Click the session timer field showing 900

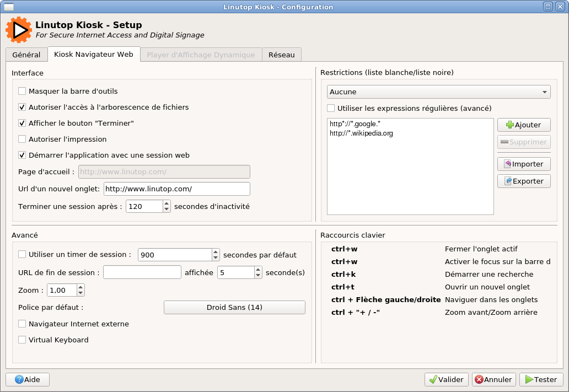175,255
